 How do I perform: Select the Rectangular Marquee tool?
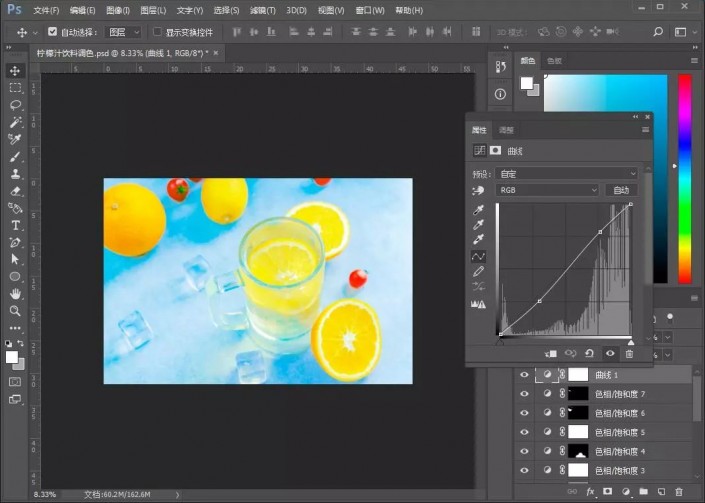[x=15, y=88]
